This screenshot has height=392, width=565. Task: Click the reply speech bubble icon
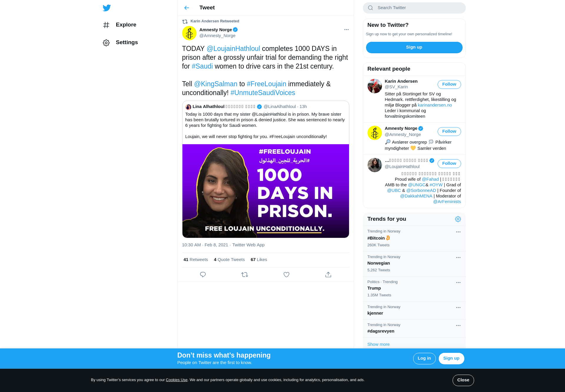[x=203, y=275]
